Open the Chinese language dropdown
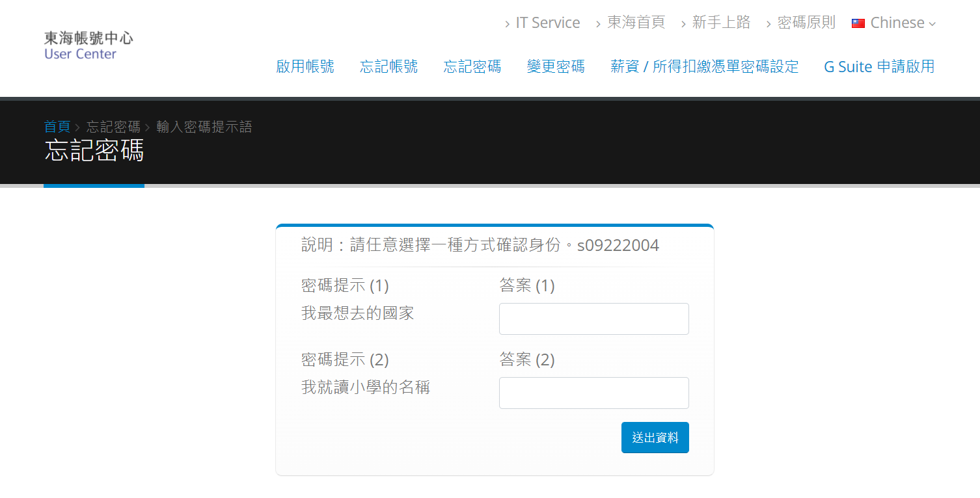The width and height of the screenshot is (980, 498). (894, 23)
